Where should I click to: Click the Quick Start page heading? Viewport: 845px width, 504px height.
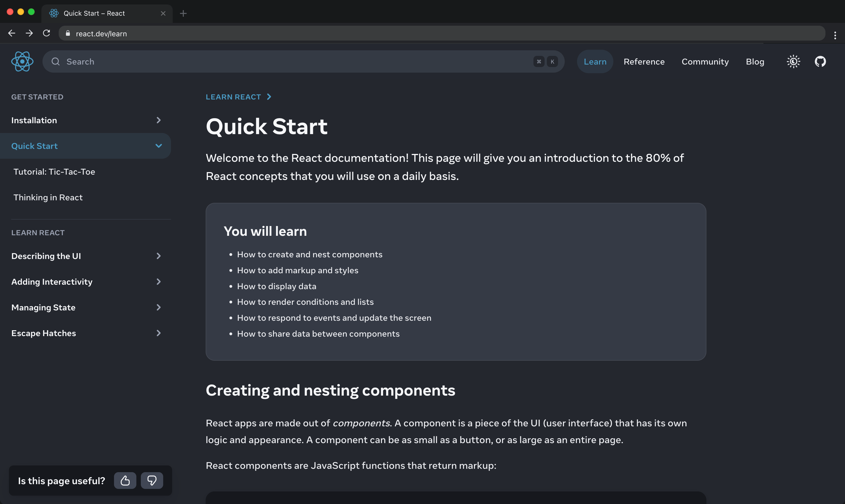tap(267, 126)
